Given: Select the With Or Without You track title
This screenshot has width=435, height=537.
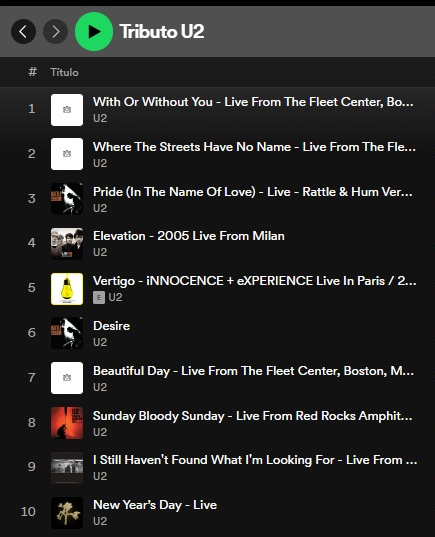Looking at the screenshot, I should [x=253, y=102].
